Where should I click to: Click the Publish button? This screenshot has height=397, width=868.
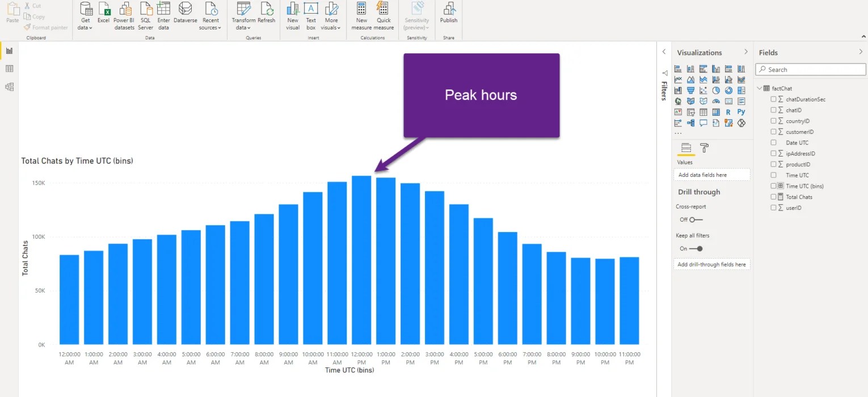448,17
